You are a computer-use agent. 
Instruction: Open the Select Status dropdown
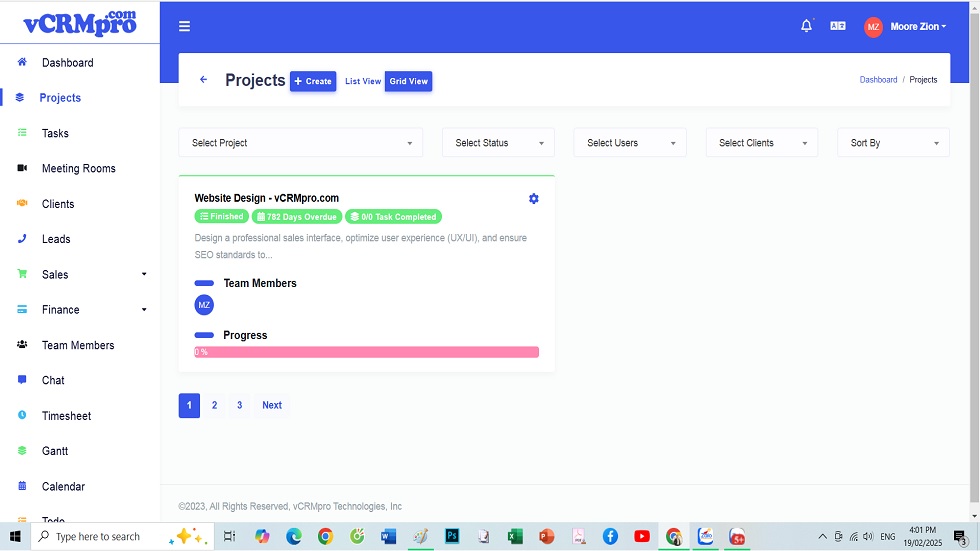(x=498, y=143)
